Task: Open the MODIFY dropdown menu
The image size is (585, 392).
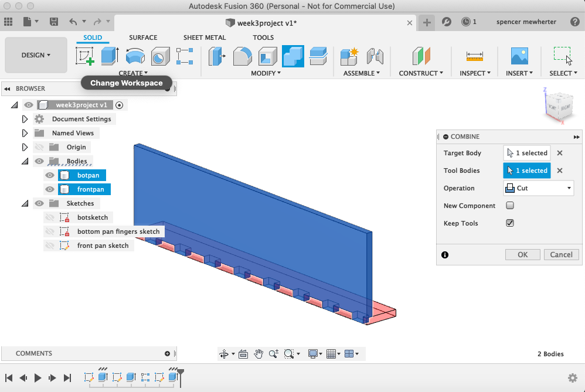Action: pyautogui.click(x=266, y=73)
